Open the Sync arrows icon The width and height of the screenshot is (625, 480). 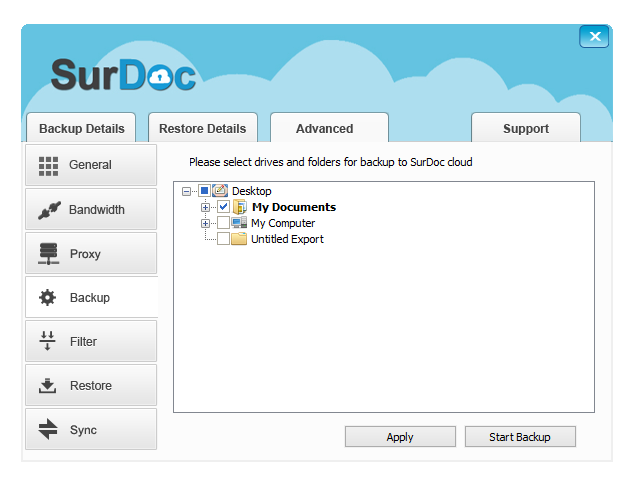[x=48, y=429]
